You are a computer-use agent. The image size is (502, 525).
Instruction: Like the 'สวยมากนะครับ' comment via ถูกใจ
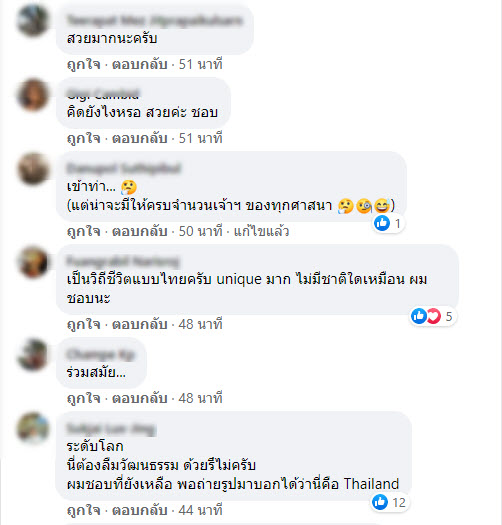click(83, 64)
